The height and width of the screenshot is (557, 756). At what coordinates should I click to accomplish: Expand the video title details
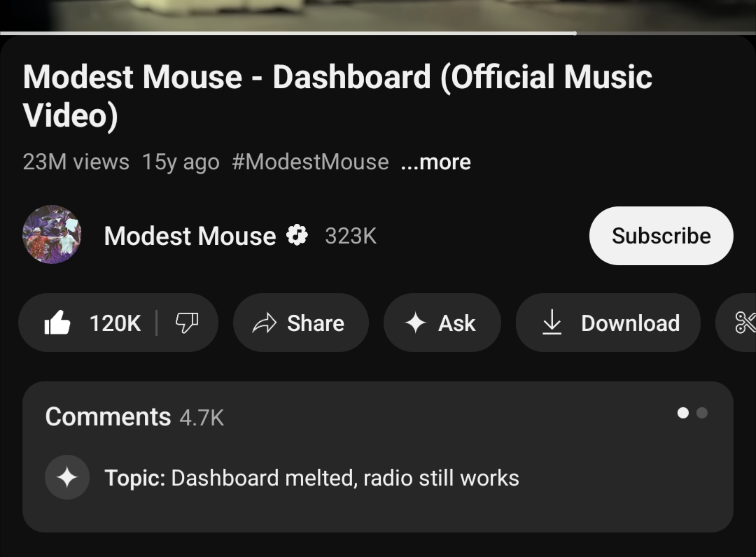pos(337,95)
